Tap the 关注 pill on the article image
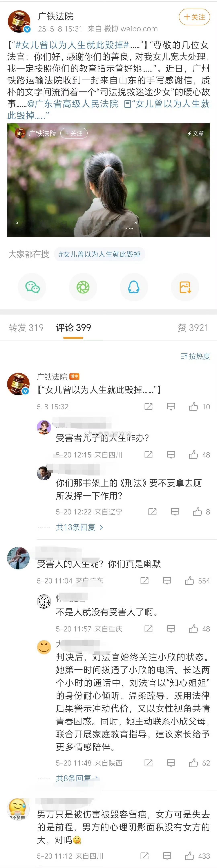 coord(74,134)
